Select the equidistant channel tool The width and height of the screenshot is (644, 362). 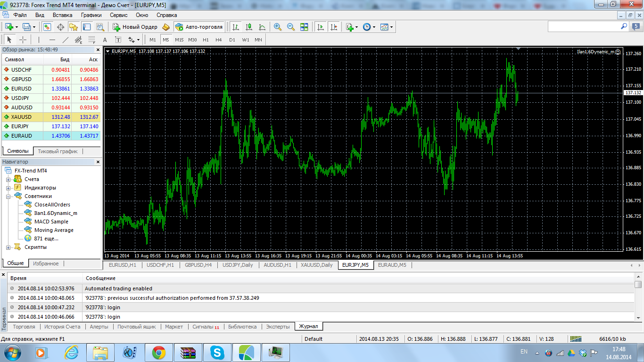click(79, 40)
